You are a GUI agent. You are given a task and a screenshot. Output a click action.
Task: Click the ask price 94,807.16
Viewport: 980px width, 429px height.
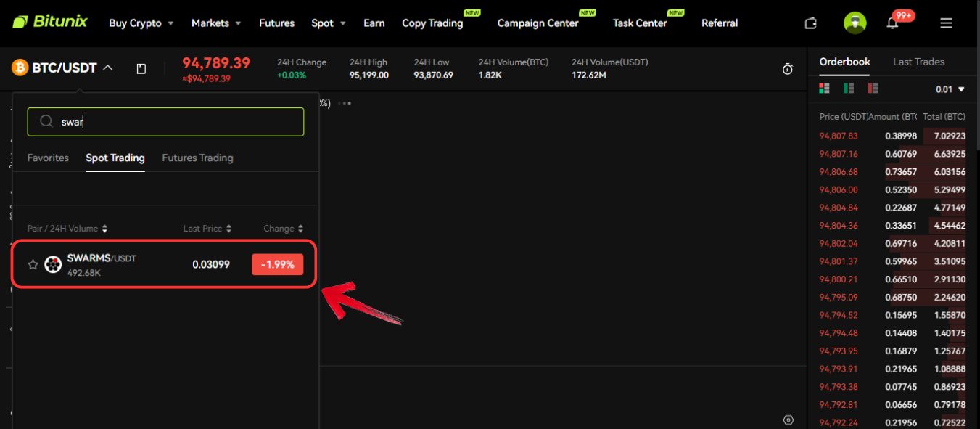point(839,154)
